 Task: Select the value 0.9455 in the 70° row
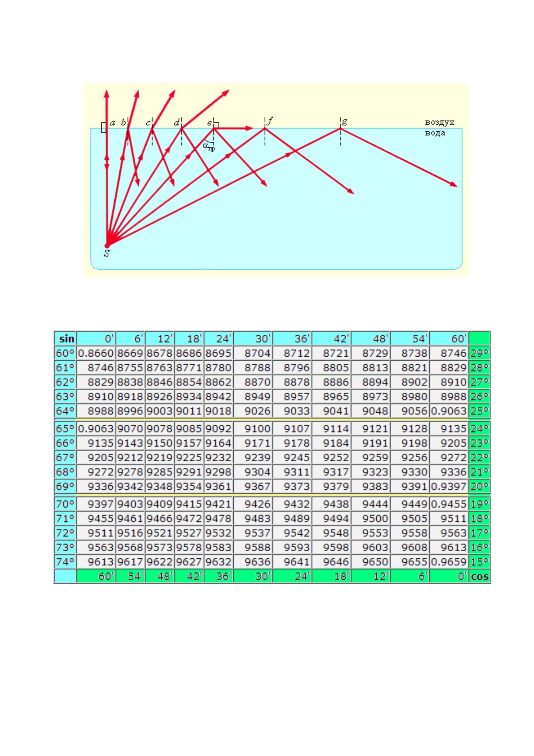coord(449,504)
